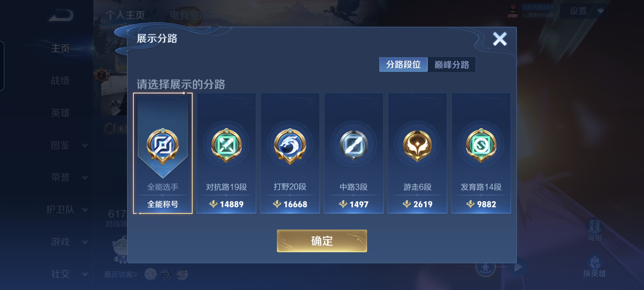Viewport: 644px width, 290px height.
Task: Open the 最近访客 link
Action: (120, 275)
